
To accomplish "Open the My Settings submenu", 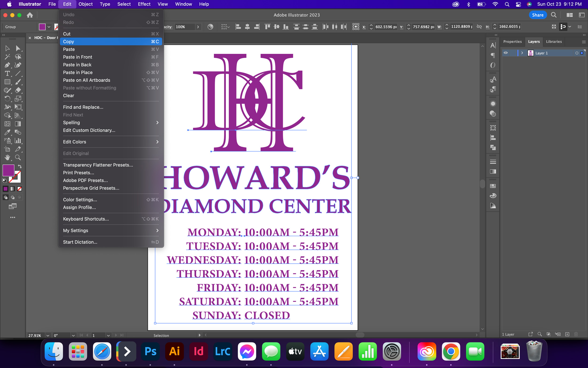I will coord(111,230).
